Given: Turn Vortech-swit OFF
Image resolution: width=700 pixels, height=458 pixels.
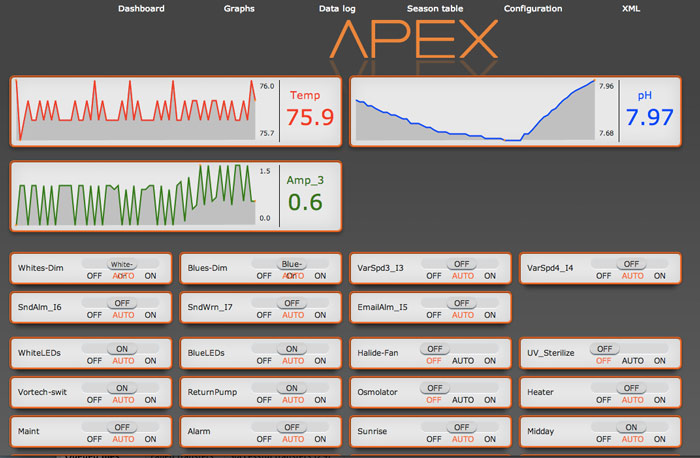Looking at the screenshot, I should (x=94, y=400).
